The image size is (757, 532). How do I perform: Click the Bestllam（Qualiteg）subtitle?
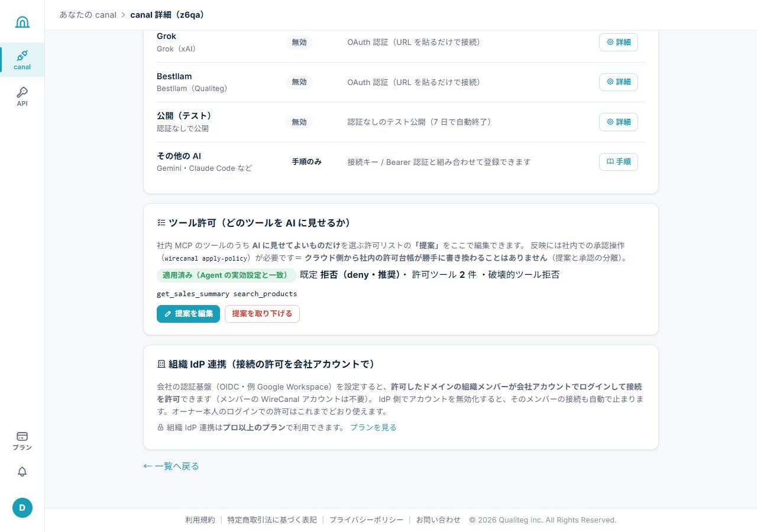pos(192,89)
